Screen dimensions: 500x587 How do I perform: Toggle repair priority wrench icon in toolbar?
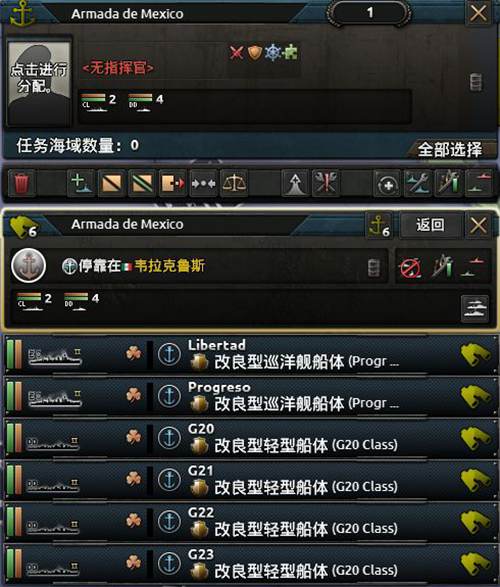click(417, 183)
